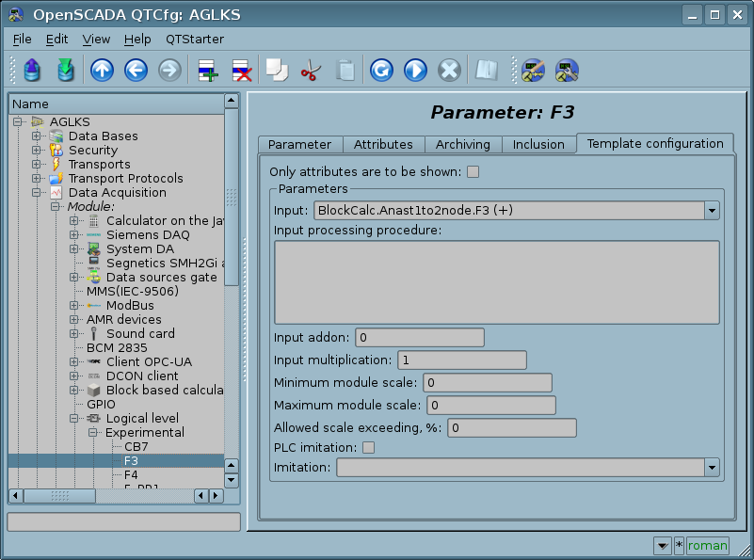The image size is (754, 560).
Task: Open the QTStarter menu
Action: tap(194, 39)
